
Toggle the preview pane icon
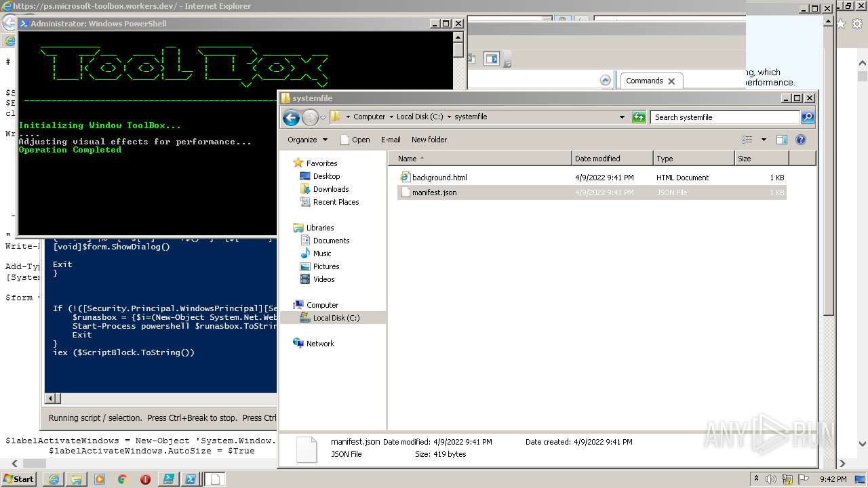tap(782, 140)
